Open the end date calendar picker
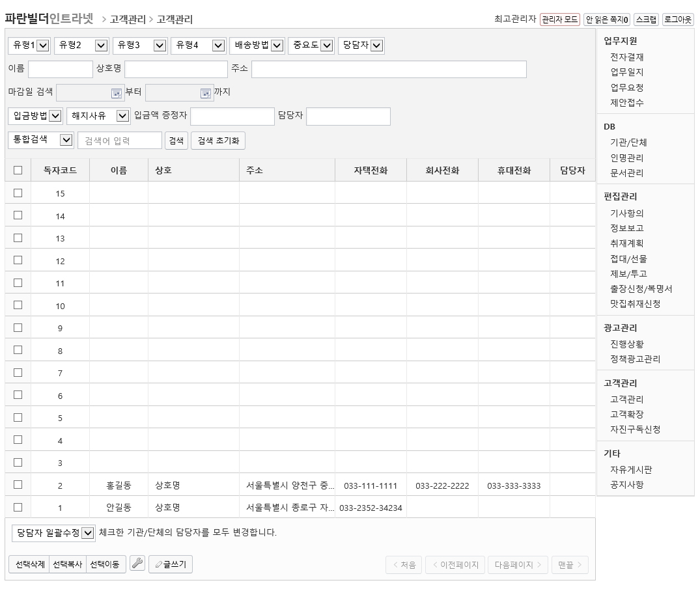Viewport: 700px width, 615px height. pyautogui.click(x=206, y=93)
